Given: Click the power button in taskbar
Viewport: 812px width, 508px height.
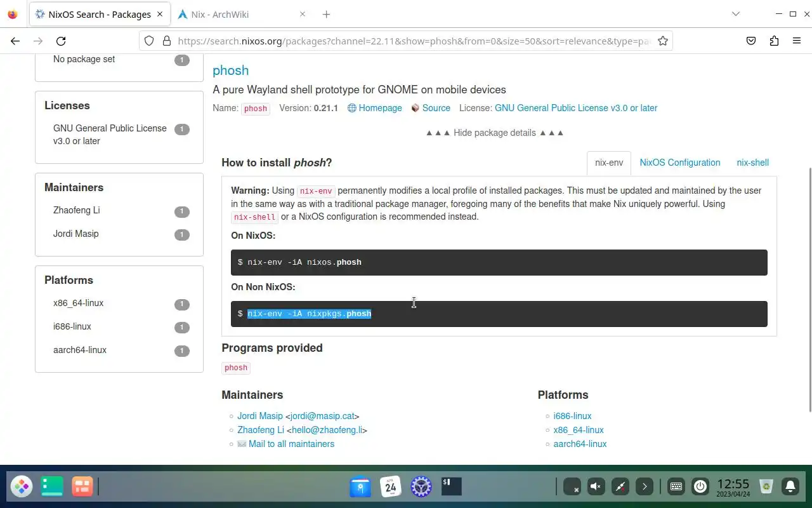Looking at the screenshot, I should 700,486.
